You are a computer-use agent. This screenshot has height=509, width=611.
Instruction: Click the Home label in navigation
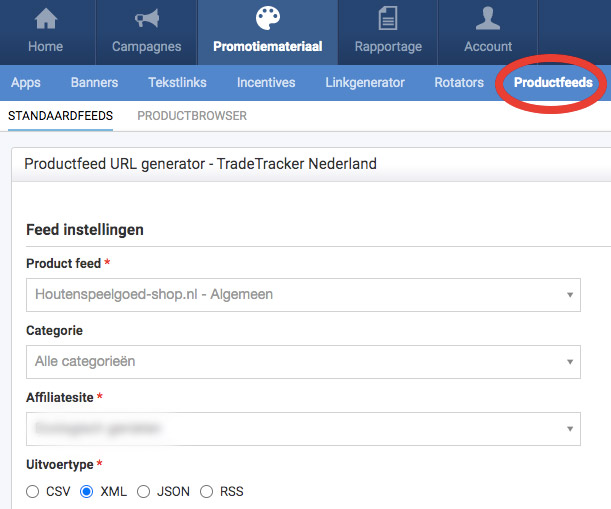[x=46, y=46]
